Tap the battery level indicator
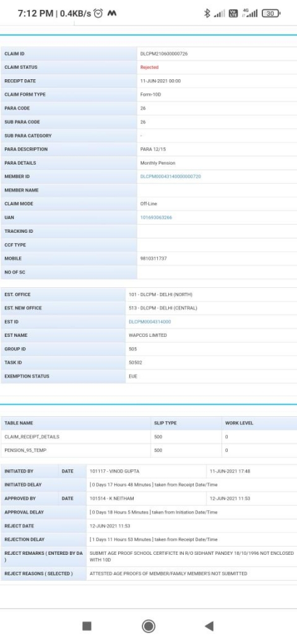The height and width of the screenshot is (644, 297). coord(271,14)
